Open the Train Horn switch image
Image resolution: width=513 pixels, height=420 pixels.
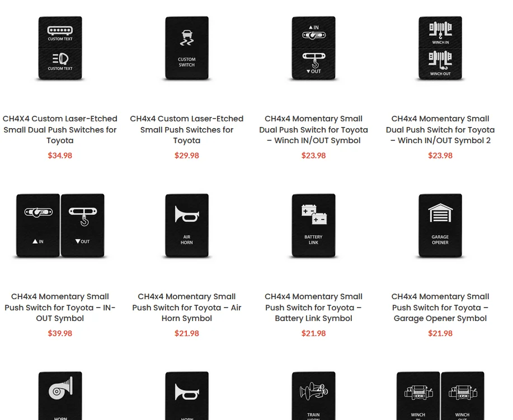[313, 395]
